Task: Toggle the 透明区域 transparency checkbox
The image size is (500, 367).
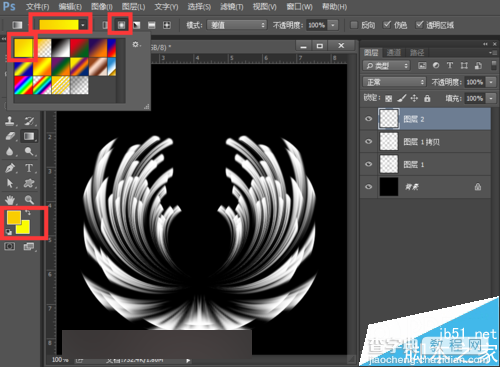Action: 419,25
